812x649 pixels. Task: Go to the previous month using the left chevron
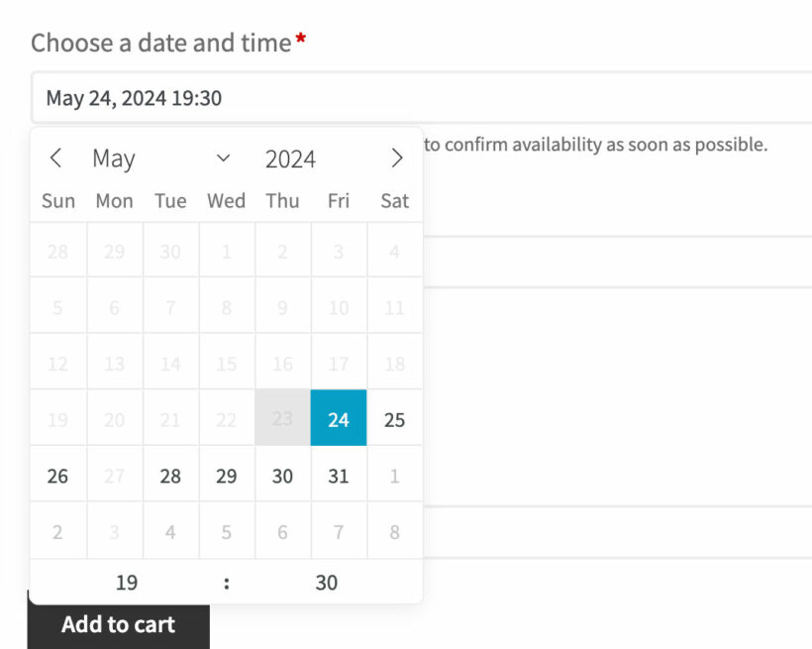(55, 158)
